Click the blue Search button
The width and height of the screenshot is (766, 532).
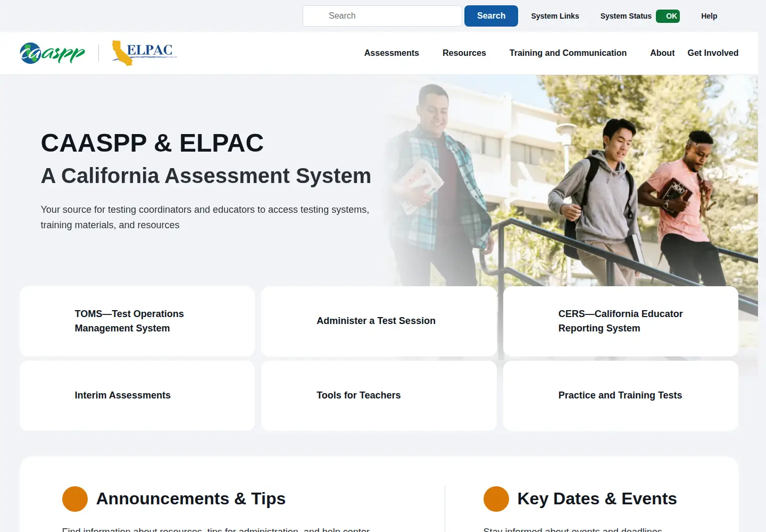491,16
